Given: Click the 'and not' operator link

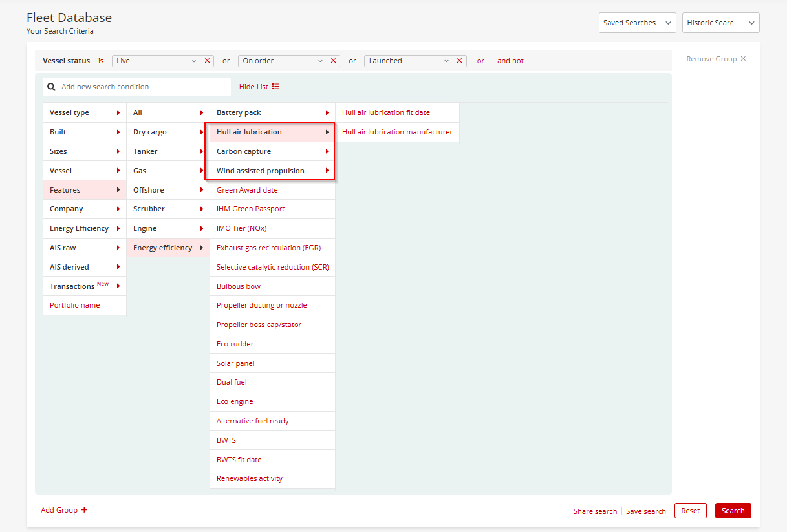Looking at the screenshot, I should click(x=510, y=61).
